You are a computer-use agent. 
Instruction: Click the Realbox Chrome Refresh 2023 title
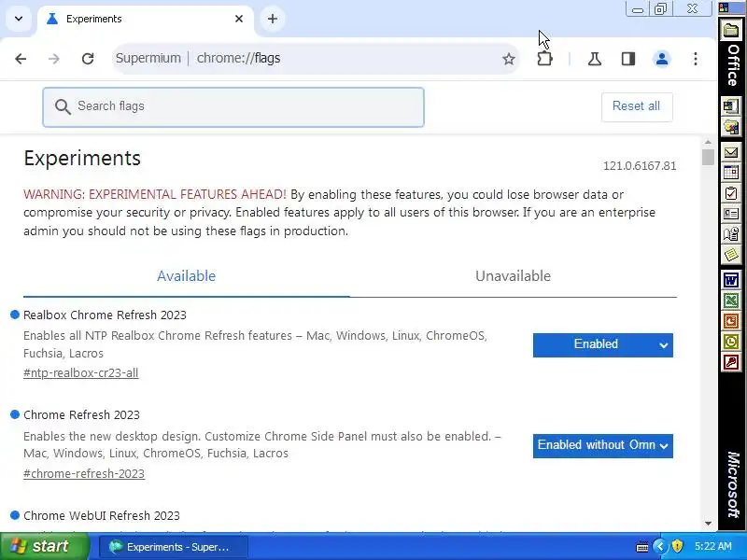(105, 315)
